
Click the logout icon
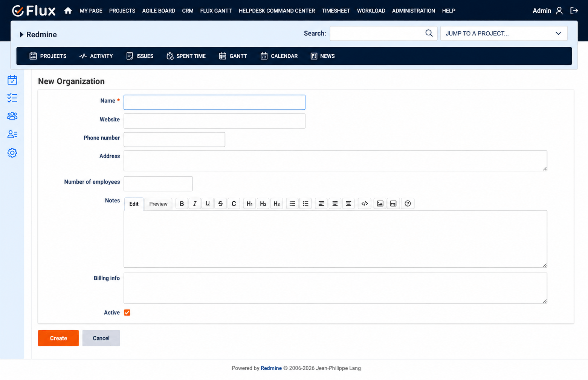point(574,11)
